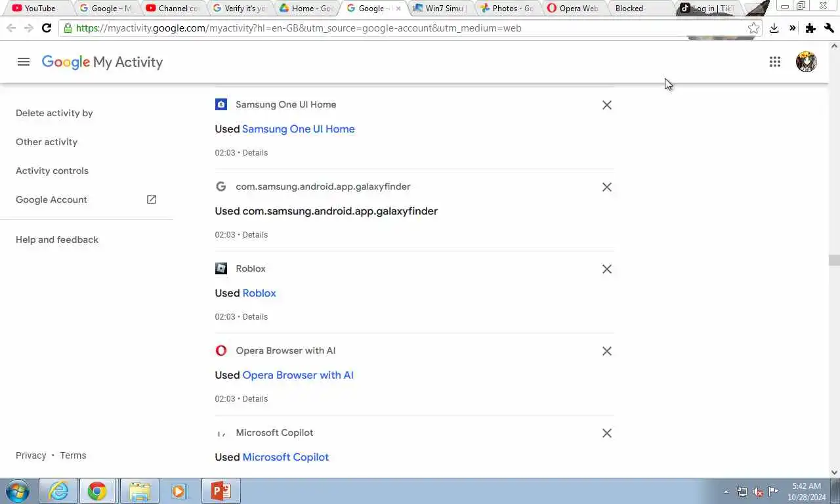Launch Internet Explorer from the taskbar
Image resolution: width=840 pixels, height=504 pixels.
(58, 491)
